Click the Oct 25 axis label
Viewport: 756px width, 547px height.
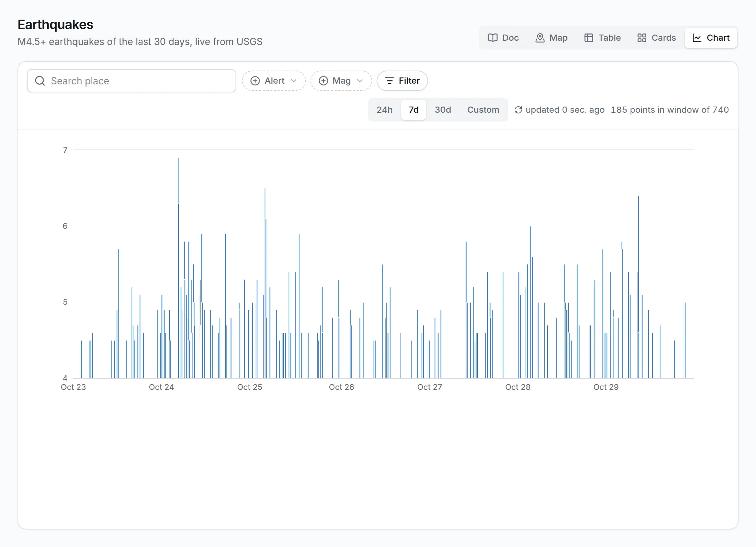click(x=250, y=387)
